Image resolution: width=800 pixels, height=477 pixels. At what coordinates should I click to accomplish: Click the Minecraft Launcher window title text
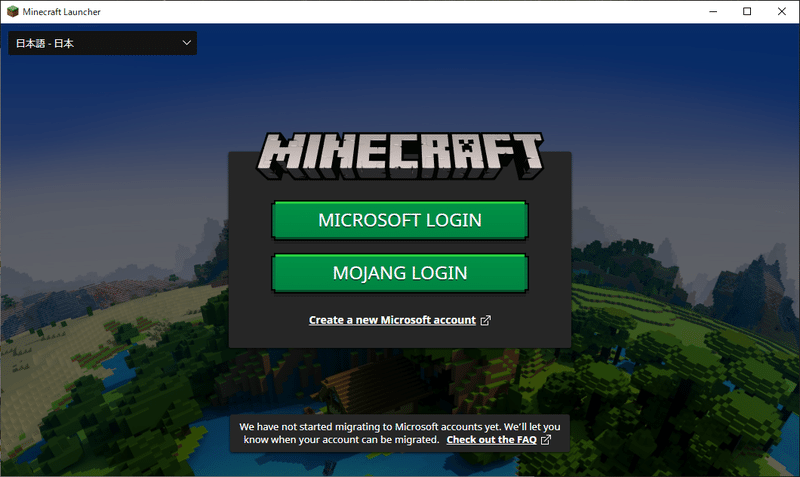(61, 12)
